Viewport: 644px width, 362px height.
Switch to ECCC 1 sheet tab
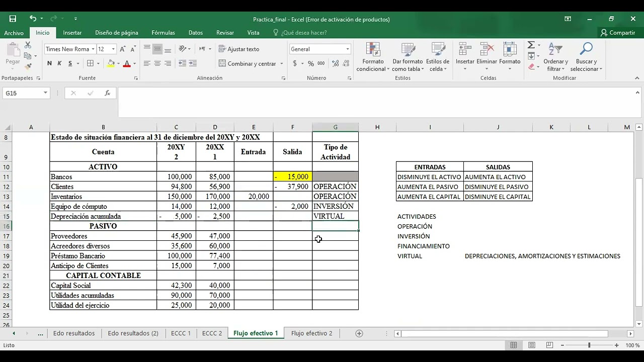(181, 333)
